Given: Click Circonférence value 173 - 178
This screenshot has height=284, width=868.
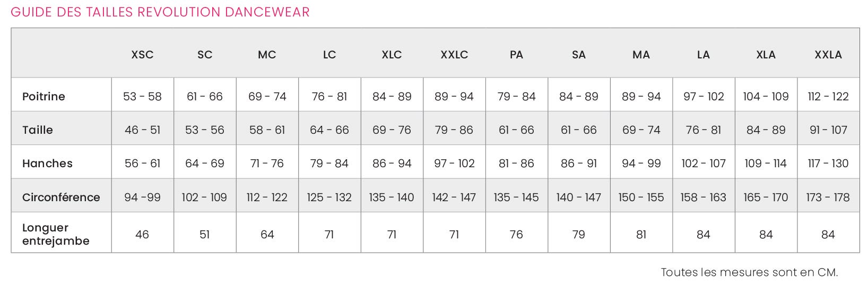Looking at the screenshot, I should click(x=828, y=197).
